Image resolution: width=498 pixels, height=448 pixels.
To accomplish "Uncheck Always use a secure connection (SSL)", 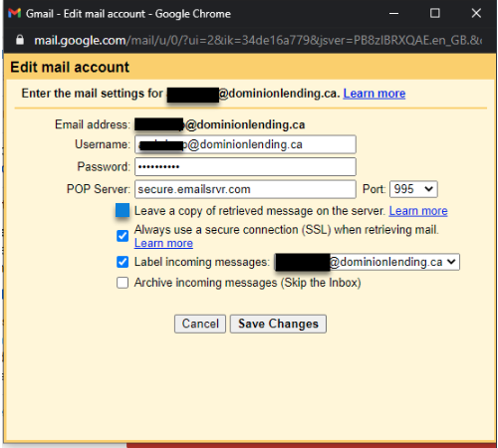I will [x=123, y=236].
